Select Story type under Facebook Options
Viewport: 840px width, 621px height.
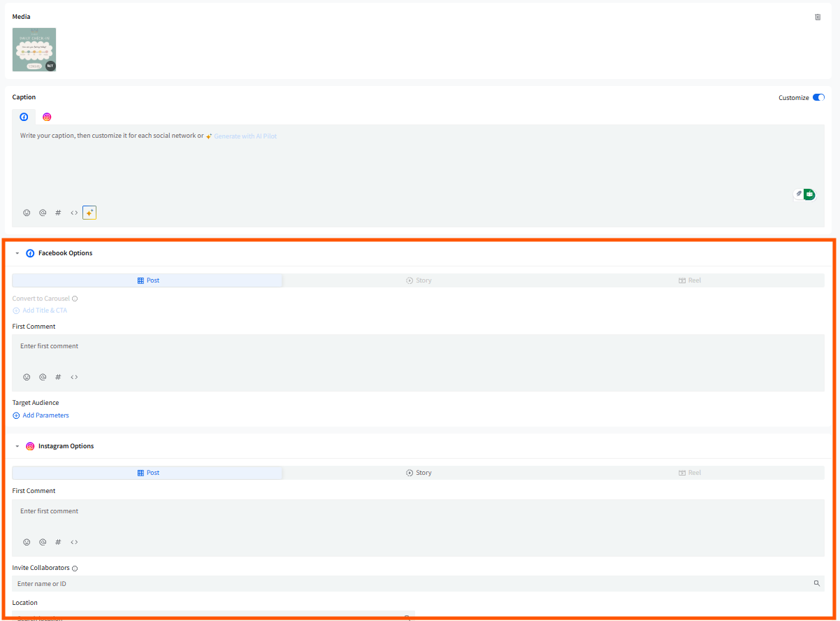pyautogui.click(x=418, y=280)
